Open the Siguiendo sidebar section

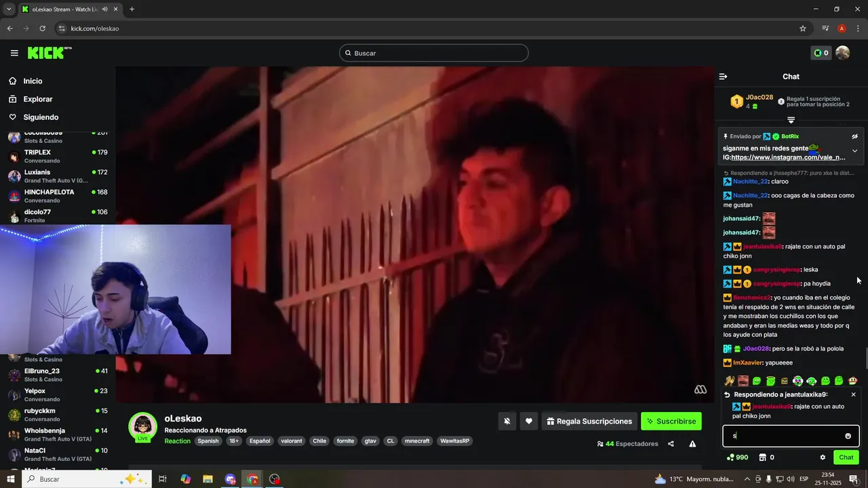point(41,117)
